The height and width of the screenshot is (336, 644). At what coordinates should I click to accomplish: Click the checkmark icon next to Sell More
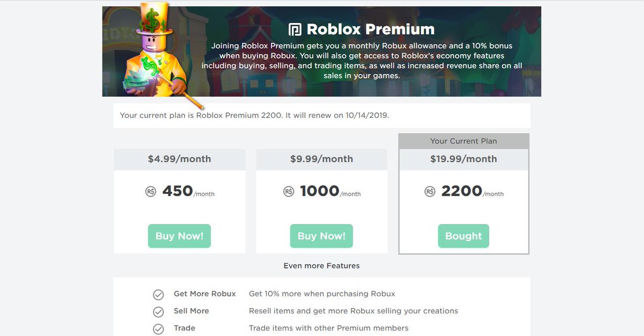158,311
